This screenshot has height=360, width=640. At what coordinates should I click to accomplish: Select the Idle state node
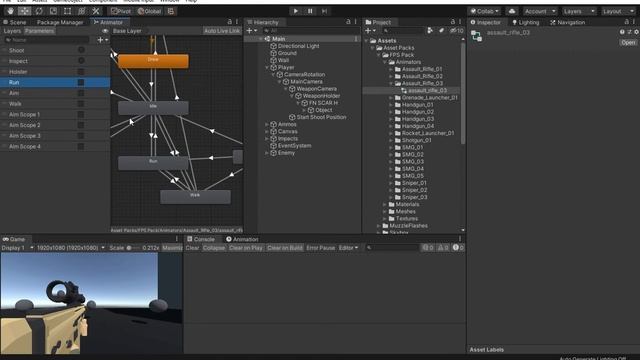click(153, 108)
